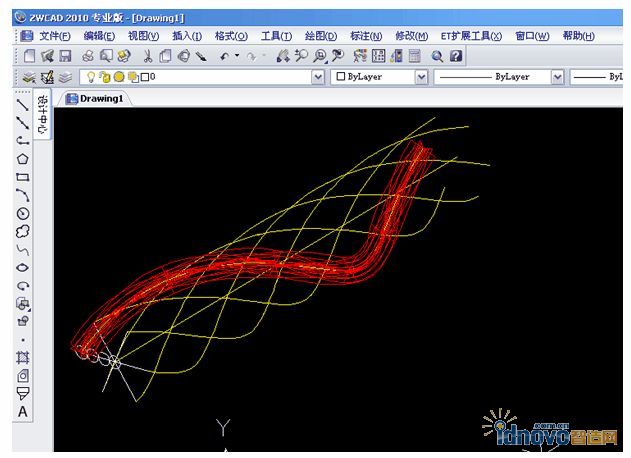The height and width of the screenshot is (458, 631).
Task: Open the 格式(O) menu
Action: pos(231,36)
